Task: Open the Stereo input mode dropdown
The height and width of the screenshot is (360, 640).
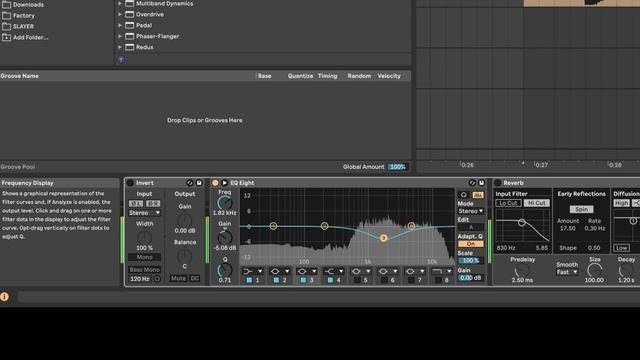Action: (x=144, y=213)
